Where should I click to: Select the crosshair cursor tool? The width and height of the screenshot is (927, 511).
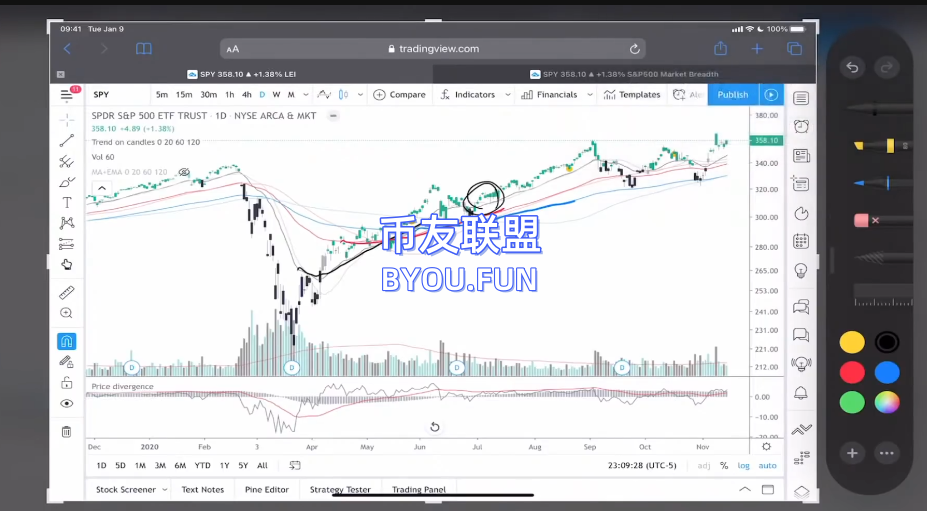coord(67,120)
